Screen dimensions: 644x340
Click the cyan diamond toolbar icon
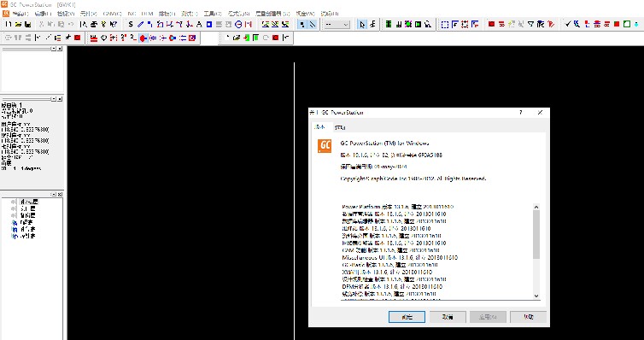(x=636, y=24)
